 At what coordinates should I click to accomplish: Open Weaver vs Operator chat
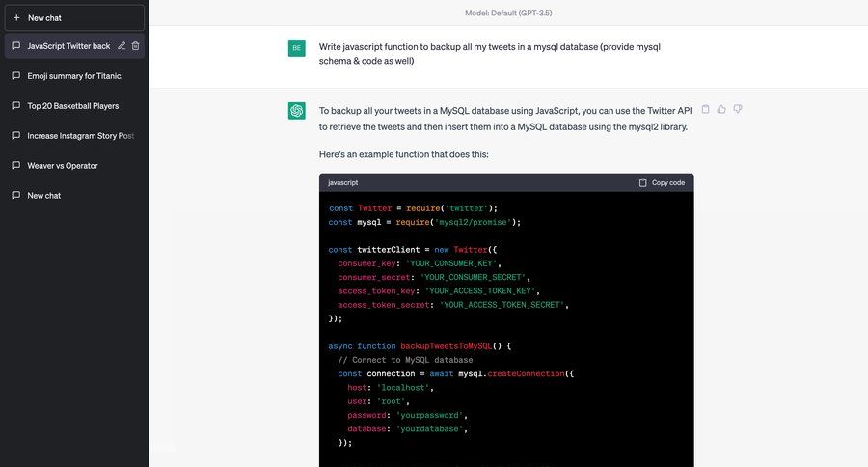(74, 166)
